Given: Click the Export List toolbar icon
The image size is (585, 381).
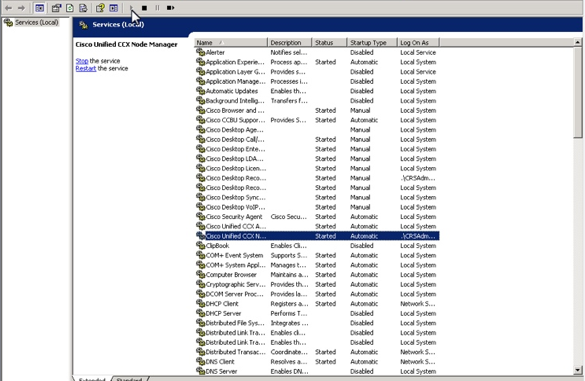Looking at the screenshot, I should [83, 8].
